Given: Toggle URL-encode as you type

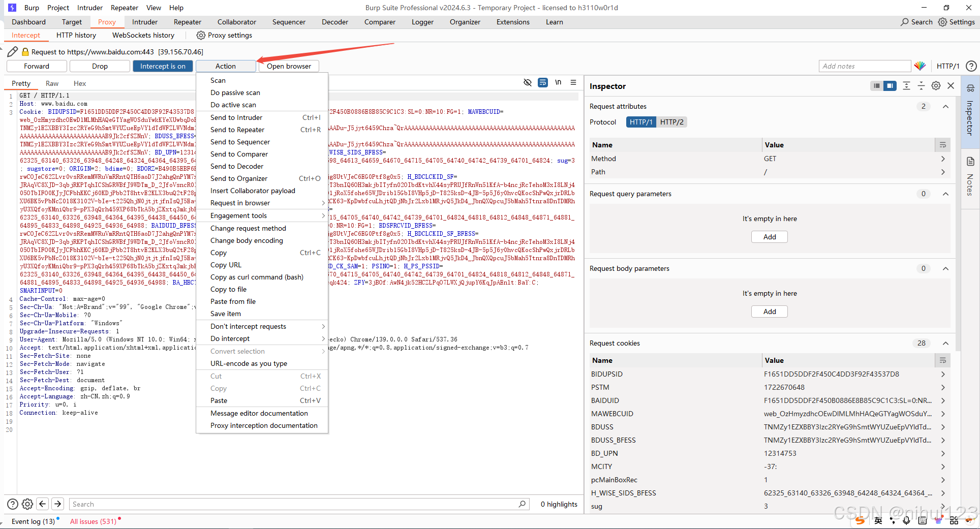Looking at the screenshot, I should click(262, 363).
